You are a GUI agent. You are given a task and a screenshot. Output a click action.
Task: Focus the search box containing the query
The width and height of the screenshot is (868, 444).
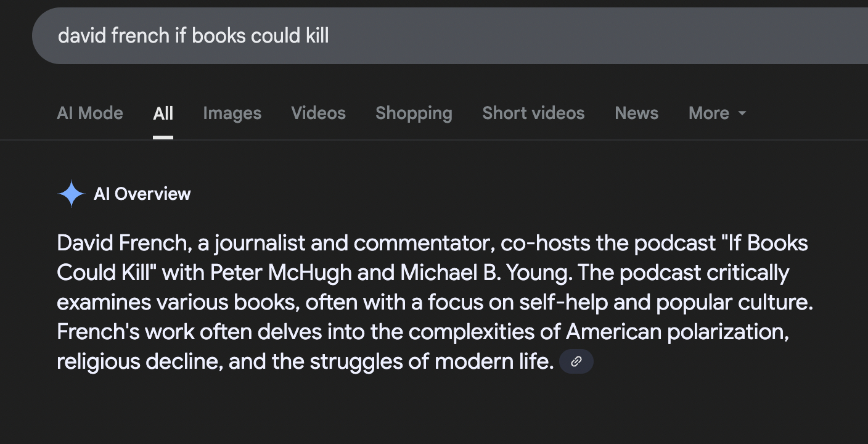432,36
